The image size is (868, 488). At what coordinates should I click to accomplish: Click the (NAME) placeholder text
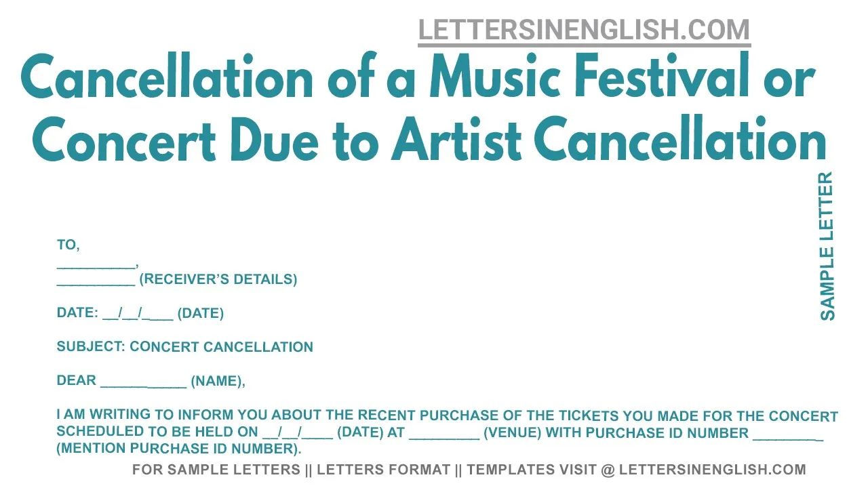(x=218, y=381)
